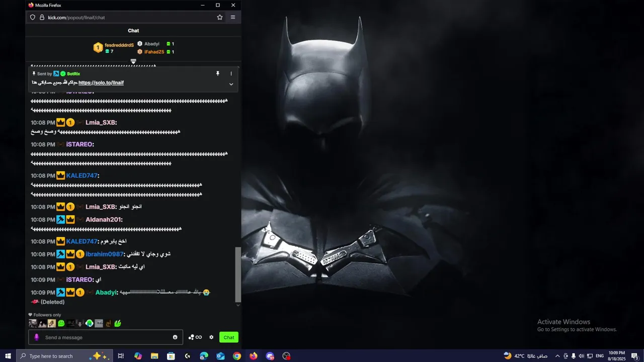Viewport: 644px width, 362px height.
Task: Open the solo.to/llnaif link
Action: click(101, 82)
